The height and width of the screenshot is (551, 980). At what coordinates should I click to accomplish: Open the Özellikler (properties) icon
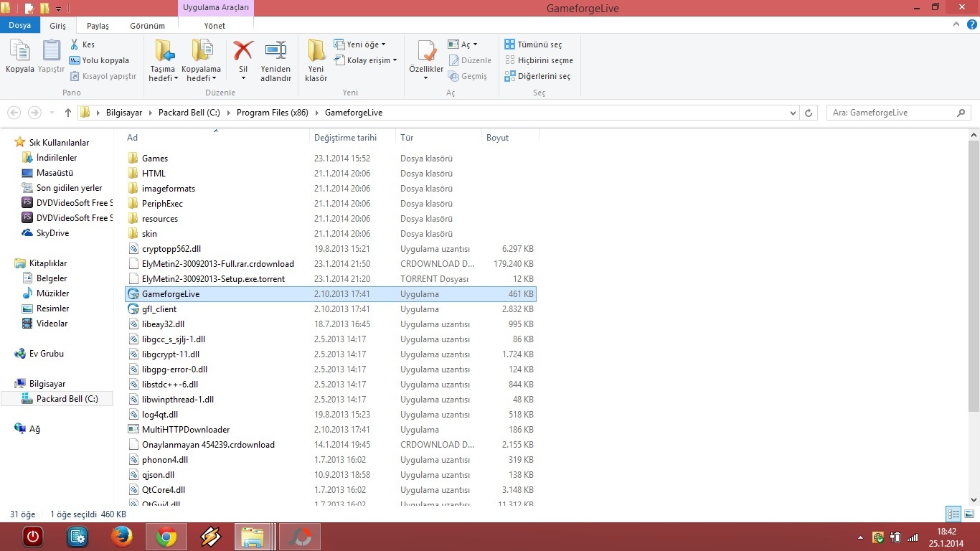(x=426, y=51)
